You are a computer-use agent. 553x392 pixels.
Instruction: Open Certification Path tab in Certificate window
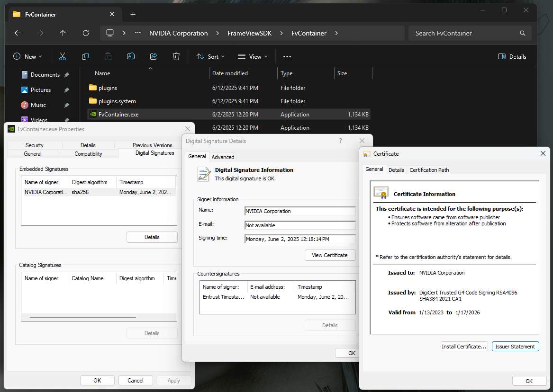(x=429, y=170)
